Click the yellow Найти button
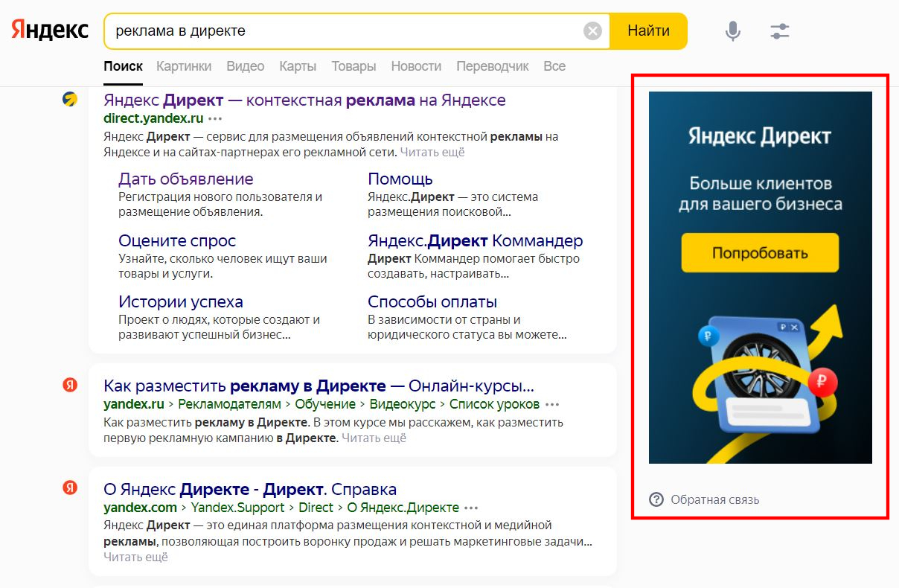 point(648,31)
